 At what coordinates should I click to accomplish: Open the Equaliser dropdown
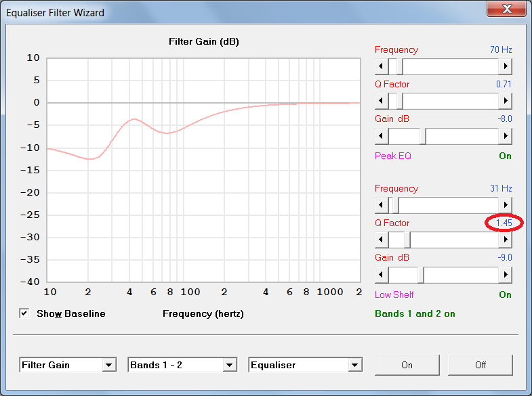(306, 365)
